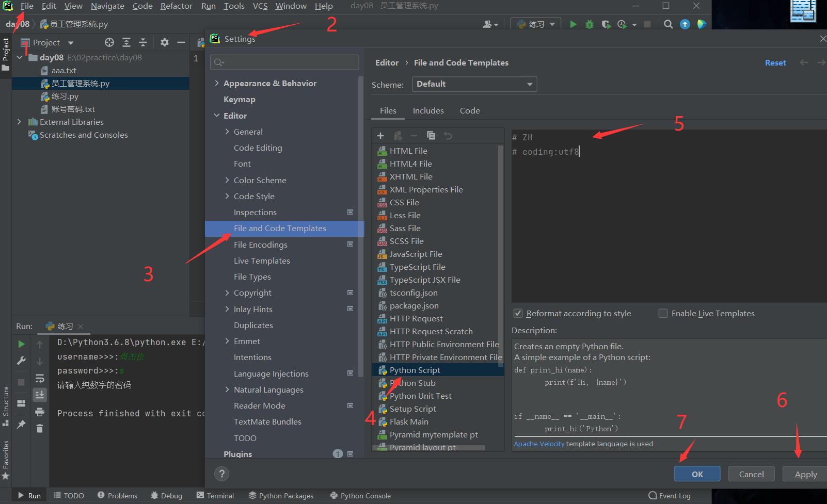Switch to the Includes tab
Image resolution: width=827 pixels, height=504 pixels.
click(x=428, y=110)
